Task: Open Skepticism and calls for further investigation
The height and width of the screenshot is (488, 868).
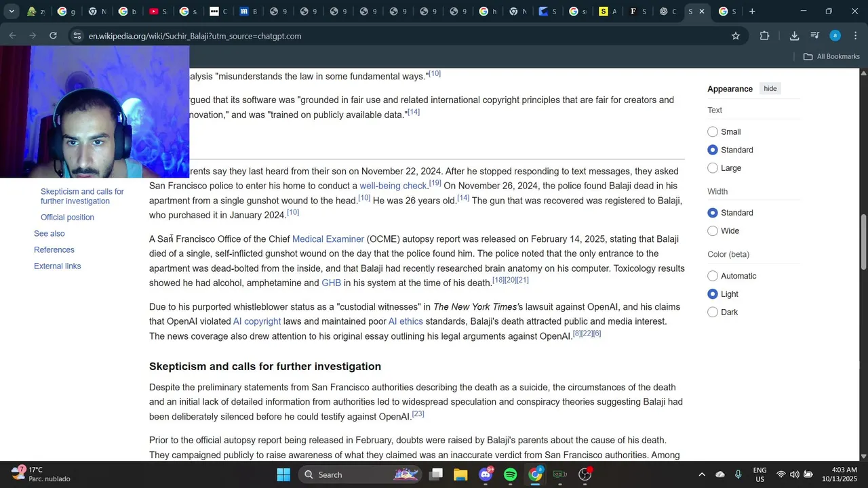Action: tap(82, 197)
